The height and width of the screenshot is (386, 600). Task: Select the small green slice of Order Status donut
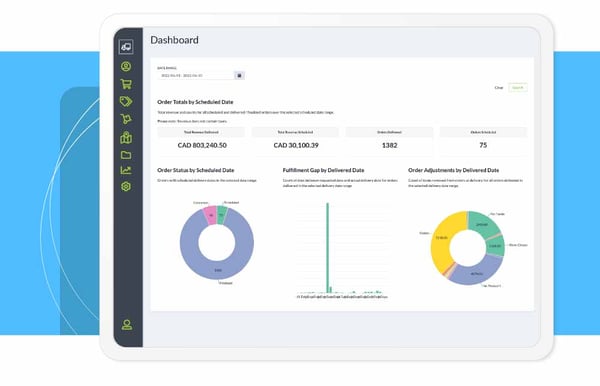(222, 214)
